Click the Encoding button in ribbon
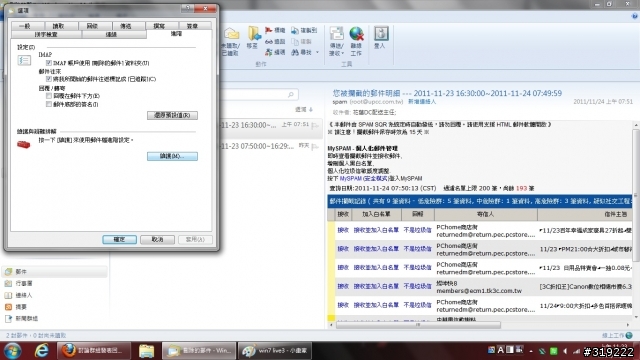The height and width of the screenshot is (360, 640). pos(275,52)
